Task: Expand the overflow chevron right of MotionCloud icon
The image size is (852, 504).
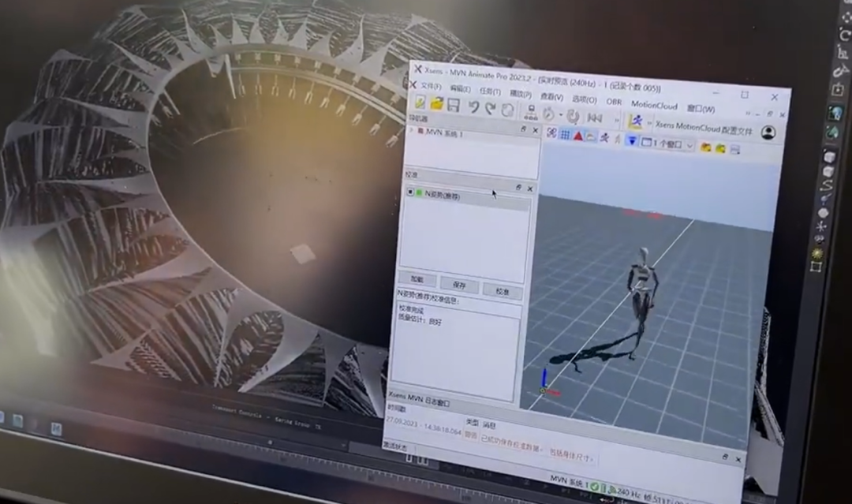Action: 648,123
